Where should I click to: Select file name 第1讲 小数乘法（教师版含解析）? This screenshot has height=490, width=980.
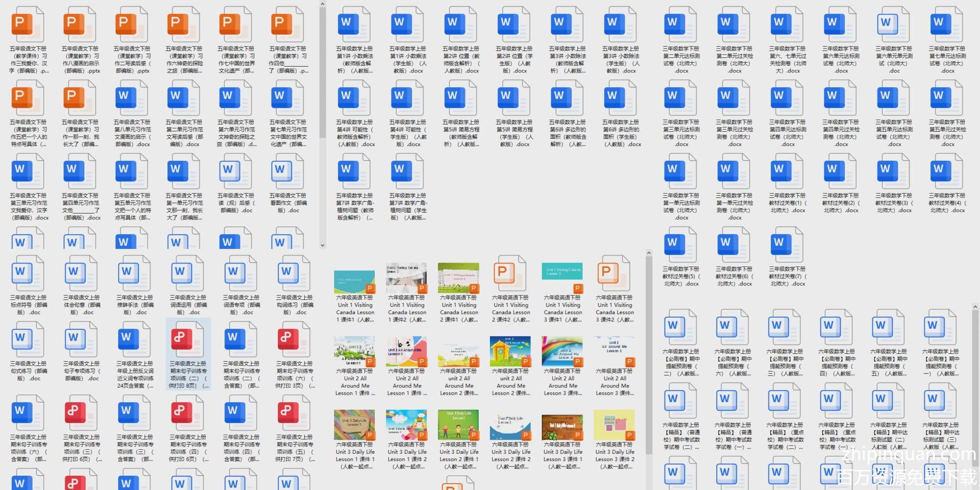(355, 60)
